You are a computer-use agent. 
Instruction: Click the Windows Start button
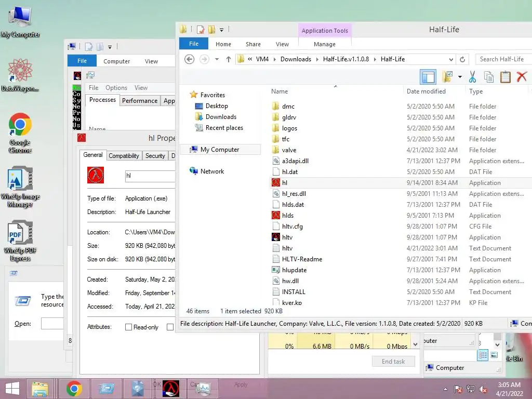point(12,389)
